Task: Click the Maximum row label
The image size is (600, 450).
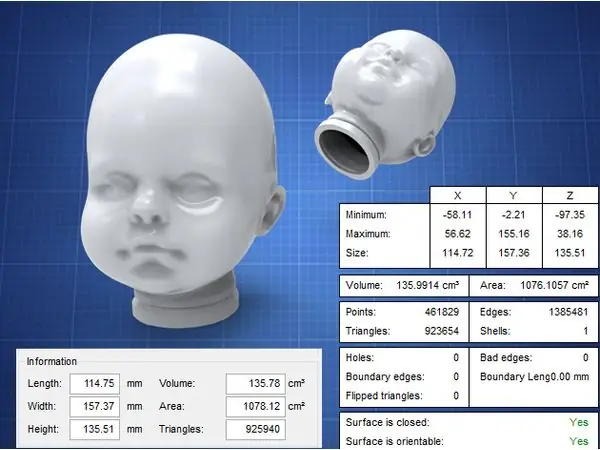Action: [368, 234]
